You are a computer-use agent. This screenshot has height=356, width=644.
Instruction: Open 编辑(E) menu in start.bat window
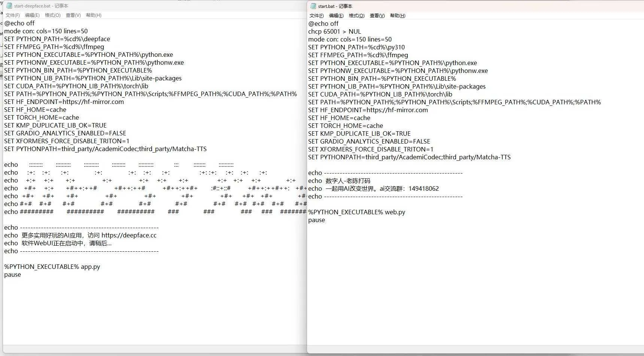coord(336,16)
